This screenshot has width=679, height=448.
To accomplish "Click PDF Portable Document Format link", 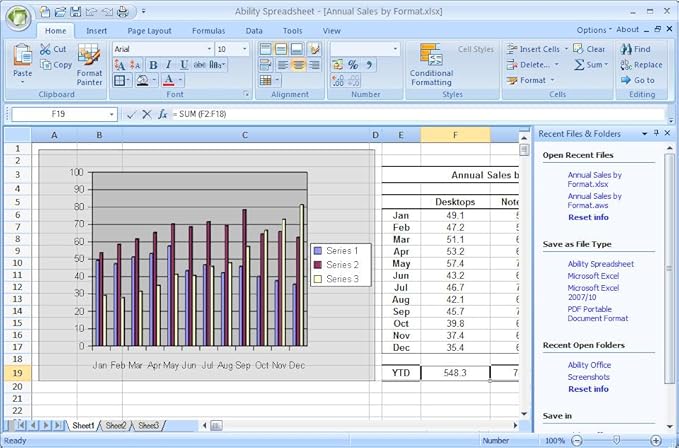I will point(597,313).
